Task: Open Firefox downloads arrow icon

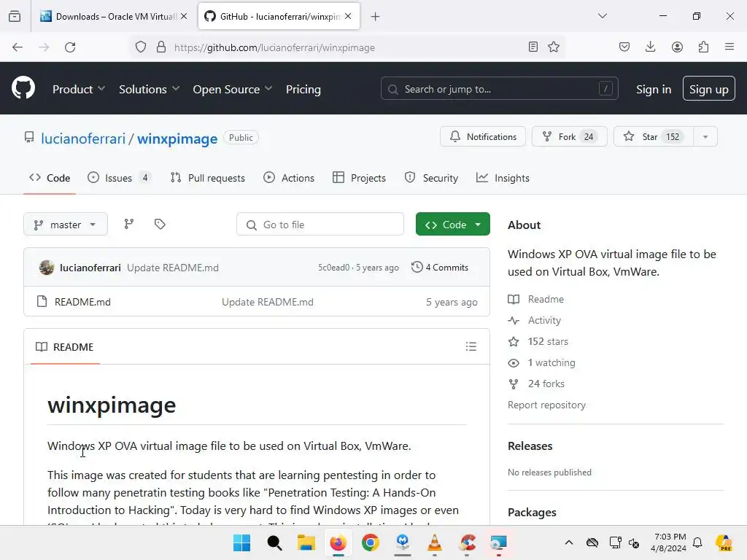Action: 650,47
